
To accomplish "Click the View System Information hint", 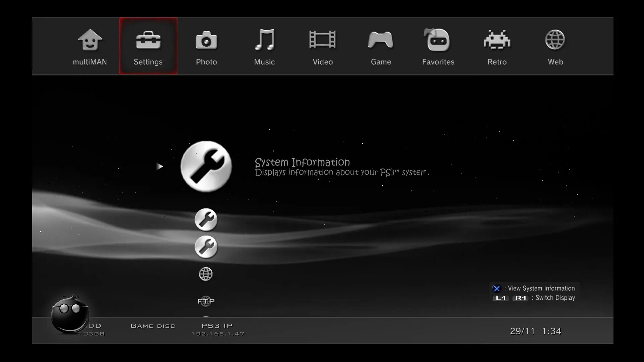I will click(541, 288).
